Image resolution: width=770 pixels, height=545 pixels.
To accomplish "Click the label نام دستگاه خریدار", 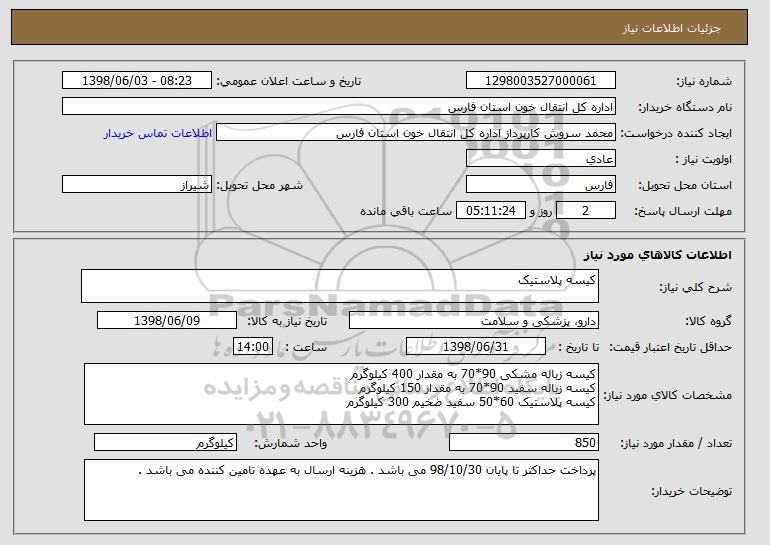I will pos(685,107).
